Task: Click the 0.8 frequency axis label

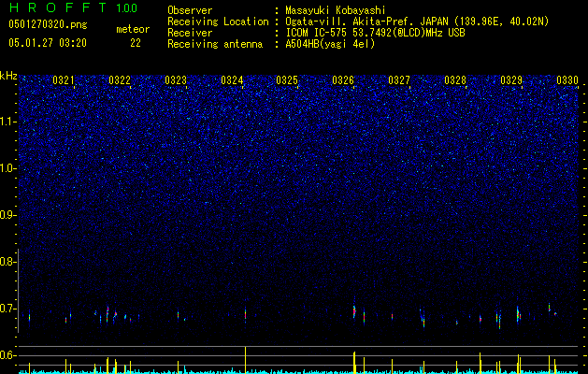Action: [x=7, y=262]
